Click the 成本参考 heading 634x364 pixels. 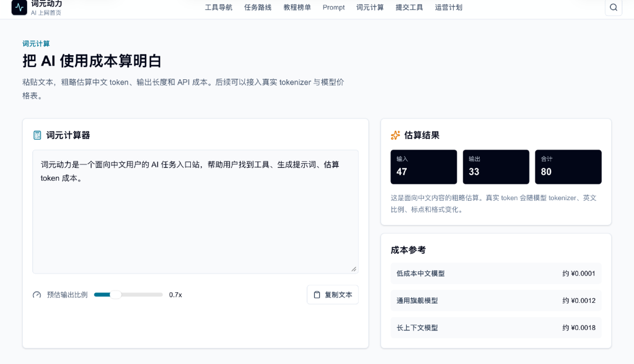(408, 250)
